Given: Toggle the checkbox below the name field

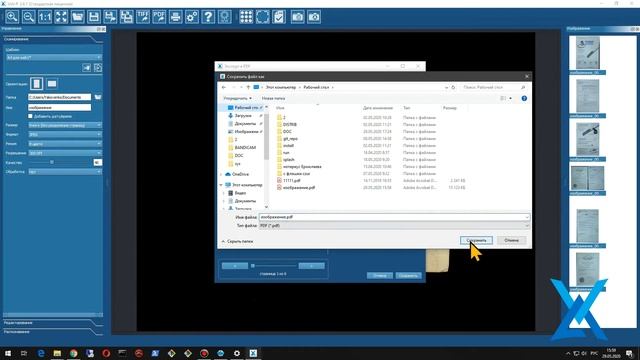Looking at the screenshot, I should coord(30,116).
